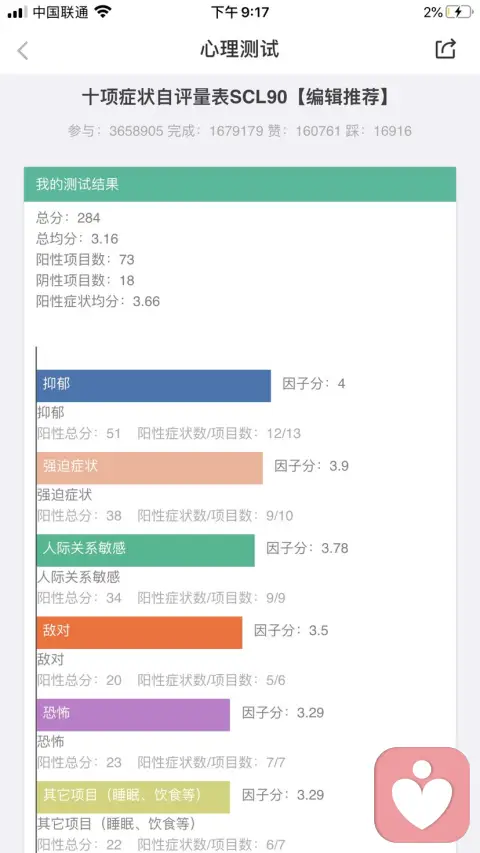480x853 pixels.
Task: Tap the pink heart floating icon
Action: (422, 794)
